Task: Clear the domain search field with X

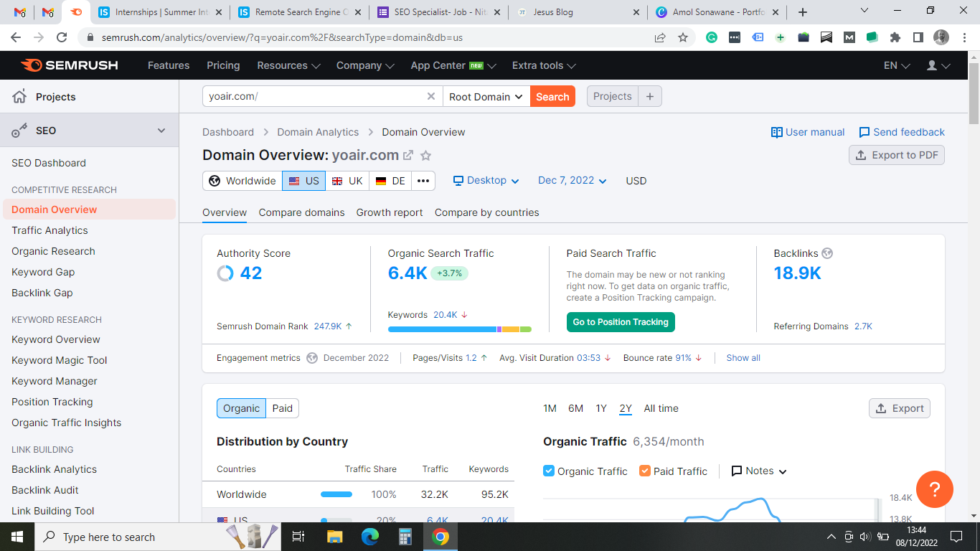Action: (431, 96)
